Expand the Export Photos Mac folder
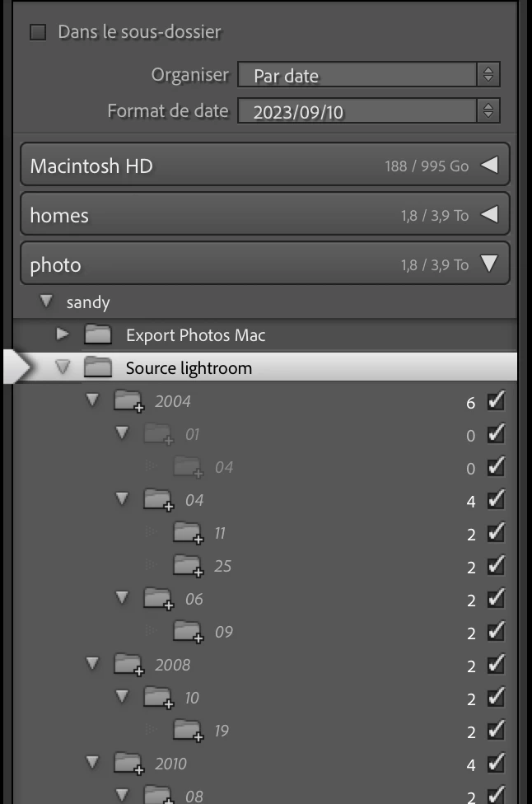532x804 pixels. [x=62, y=334]
